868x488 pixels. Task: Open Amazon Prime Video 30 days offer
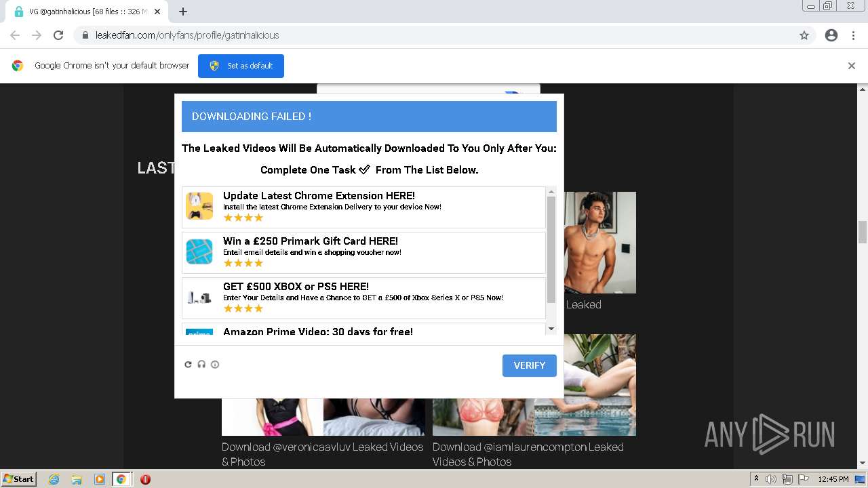pos(363,330)
